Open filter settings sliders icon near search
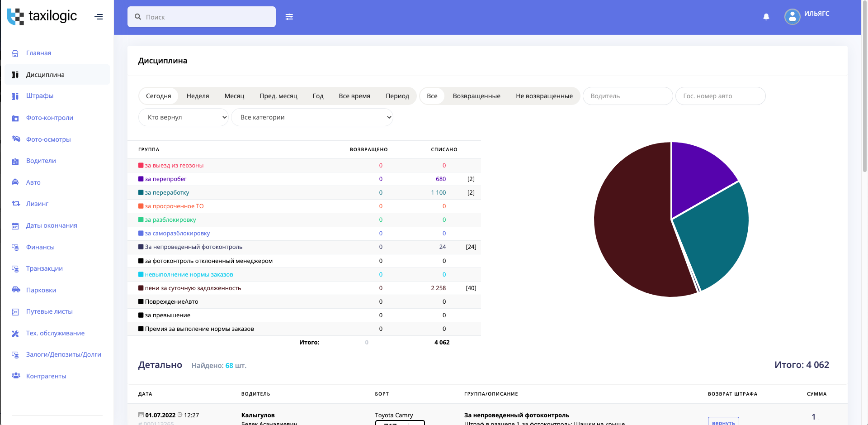This screenshot has width=868, height=425. 289,17
